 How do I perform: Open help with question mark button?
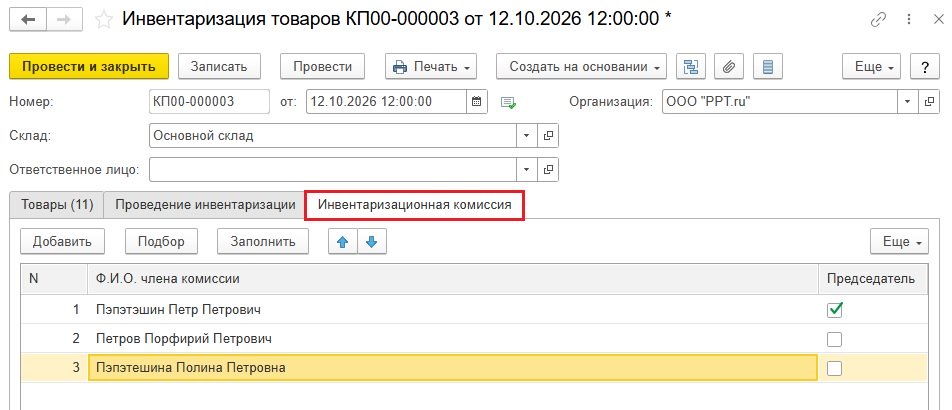tap(925, 67)
